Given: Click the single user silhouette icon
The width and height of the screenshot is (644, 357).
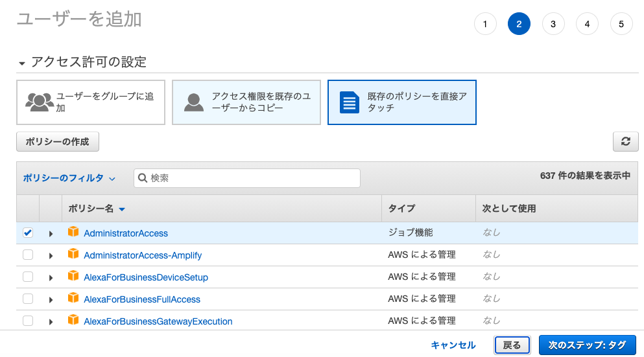Looking at the screenshot, I should [x=194, y=102].
